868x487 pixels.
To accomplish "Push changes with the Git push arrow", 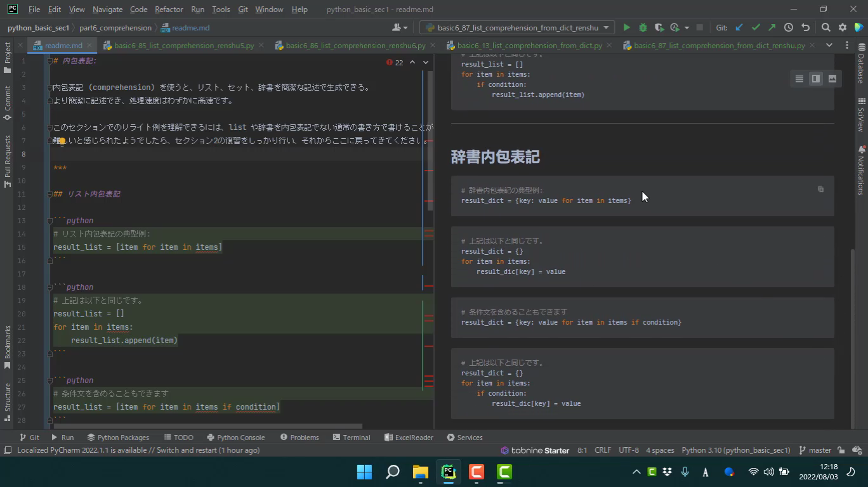I will [x=772, y=27].
